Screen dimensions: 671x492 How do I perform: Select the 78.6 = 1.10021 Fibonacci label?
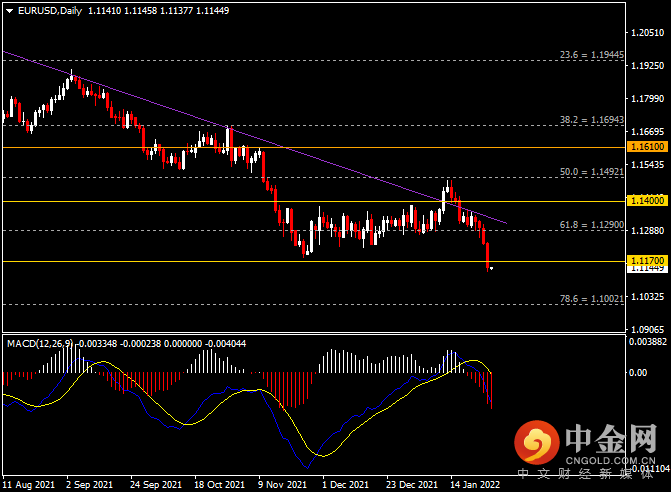(x=592, y=299)
